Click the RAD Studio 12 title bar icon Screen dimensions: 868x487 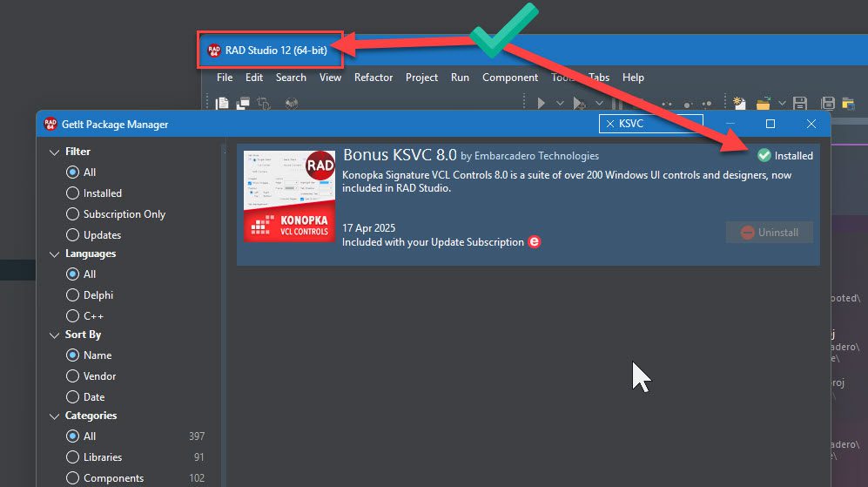(x=213, y=51)
